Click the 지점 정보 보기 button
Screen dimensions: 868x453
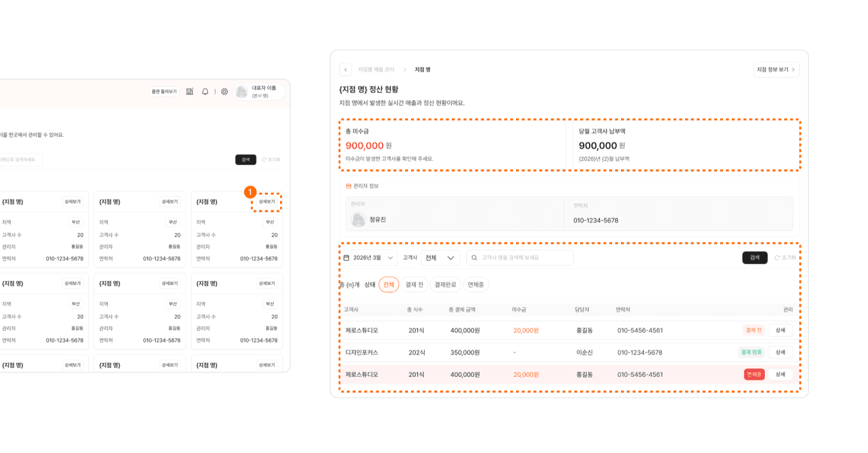click(x=777, y=70)
